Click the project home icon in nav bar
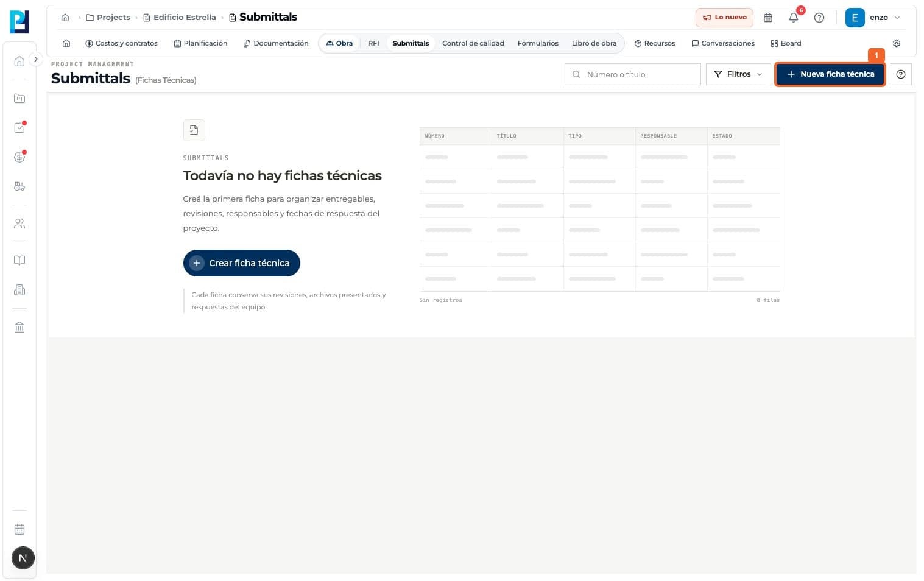 tap(66, 43)
